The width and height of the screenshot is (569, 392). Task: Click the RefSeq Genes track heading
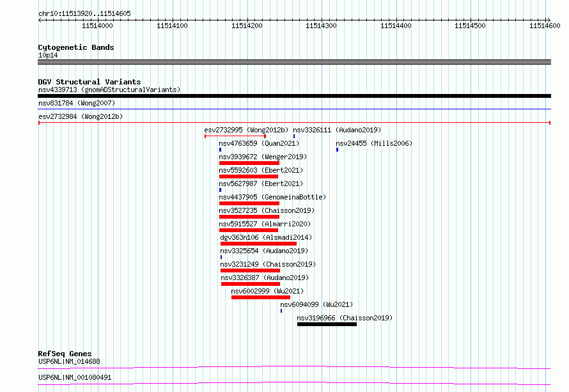click(x=65, y=354)
